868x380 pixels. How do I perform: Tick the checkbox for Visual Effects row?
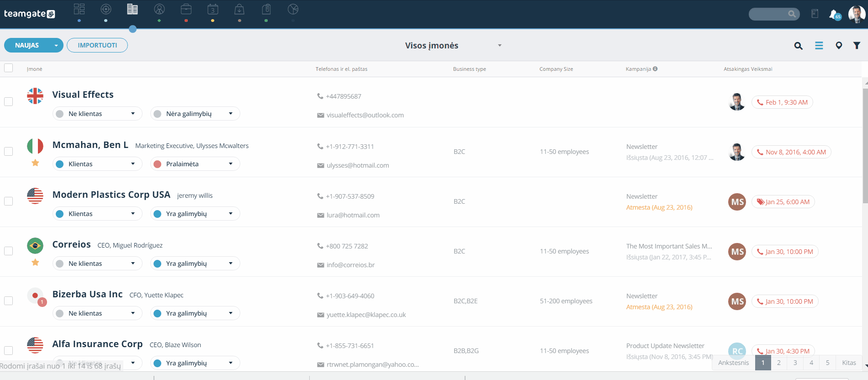pos(8,101)
